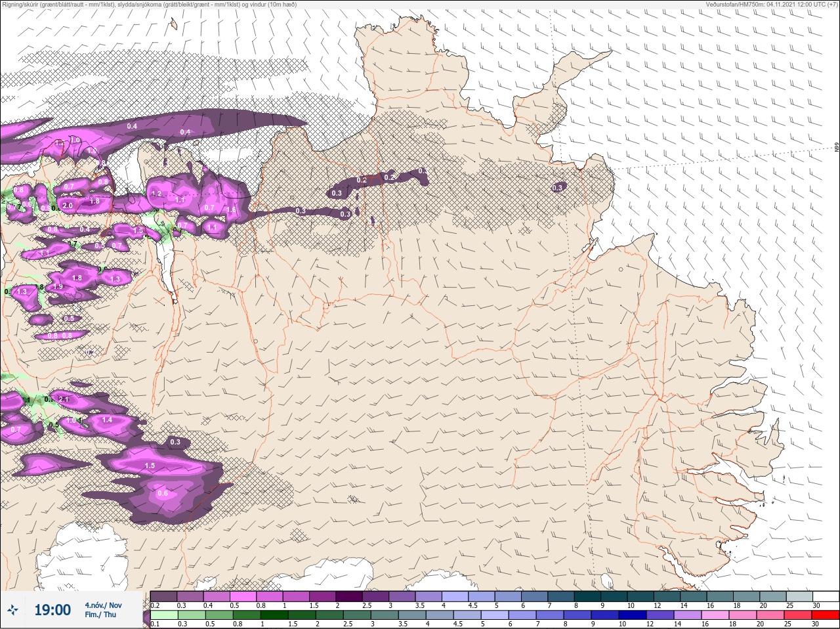Click the 1.6 precipitation value on map
The width and height of the screenshot is (840, 629).
(x=231, y=210)
